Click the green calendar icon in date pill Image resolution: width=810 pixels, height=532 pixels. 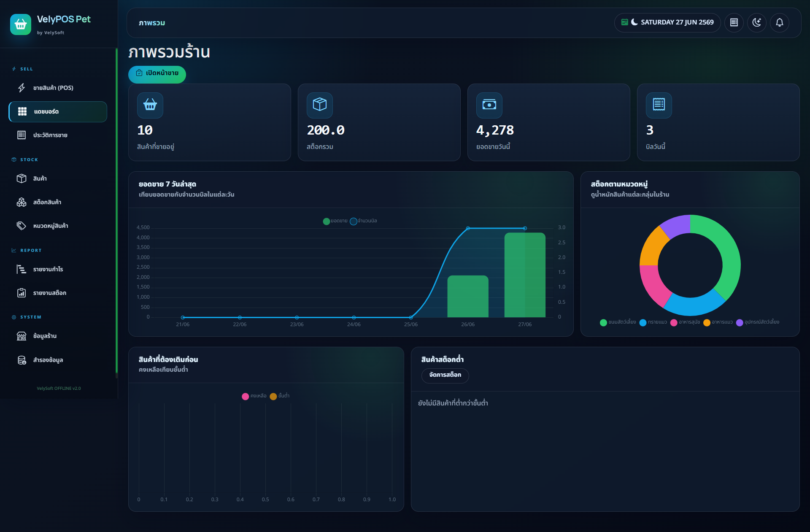[624, 22]
